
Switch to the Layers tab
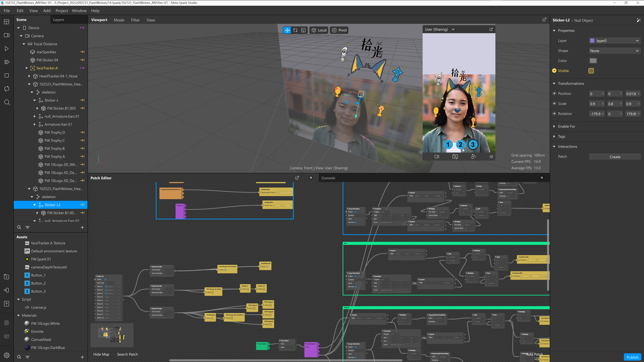[59, 20]
